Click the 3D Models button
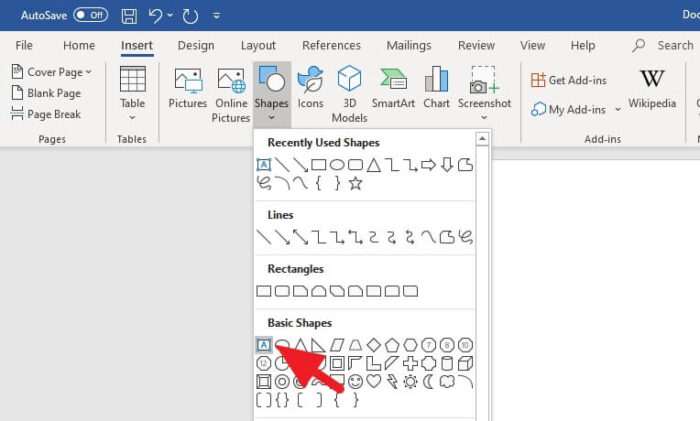Image resolution: width=700 pixels, height=421 pixels. (349, 95)
